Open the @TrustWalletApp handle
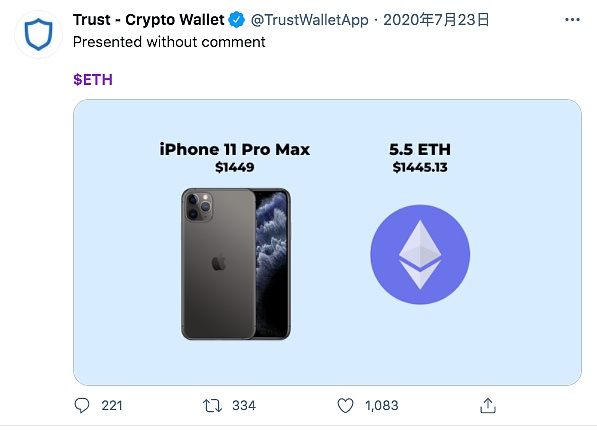Image resolution: width=597 pixels, height=430 pixels. coord(310,20)
